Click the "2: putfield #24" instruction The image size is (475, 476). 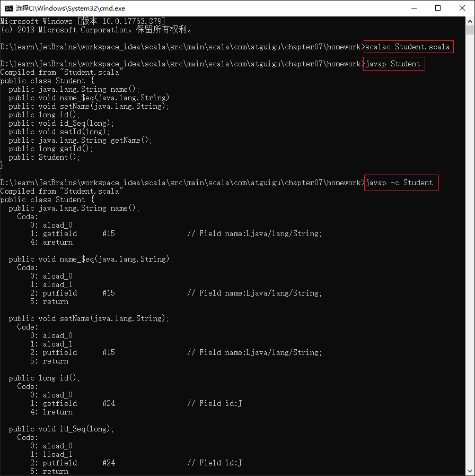pyautogui.click(x=73, y=463)
